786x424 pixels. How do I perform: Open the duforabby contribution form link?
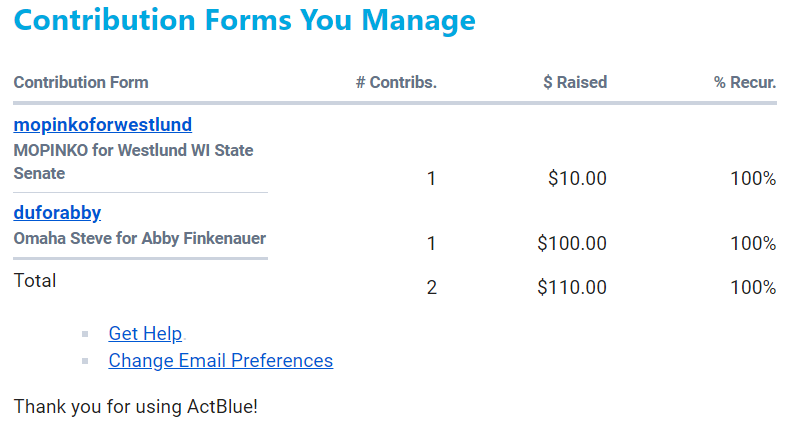tap(57, 212)
